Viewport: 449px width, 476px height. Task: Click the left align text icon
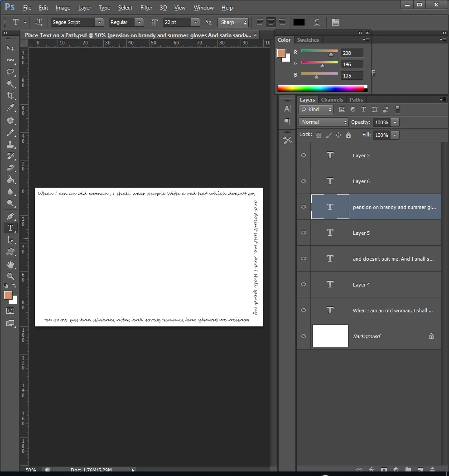[x=260, y=22]
